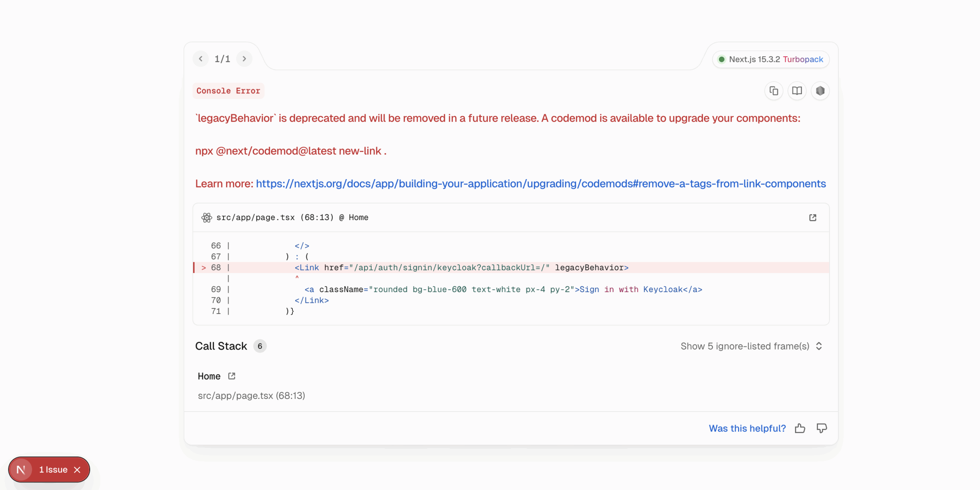980x490 pixels.
Task: Click the src/app/page.tsx (68:13) @ Home header
Action: pyautogui.click(x=292, y=217)
